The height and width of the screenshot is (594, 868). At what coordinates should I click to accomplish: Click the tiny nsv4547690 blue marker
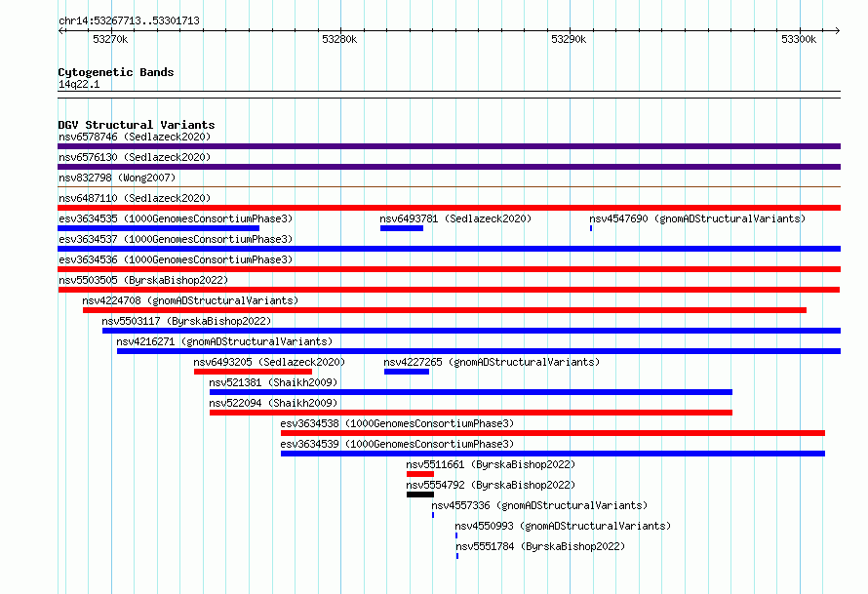pos(591,228)
